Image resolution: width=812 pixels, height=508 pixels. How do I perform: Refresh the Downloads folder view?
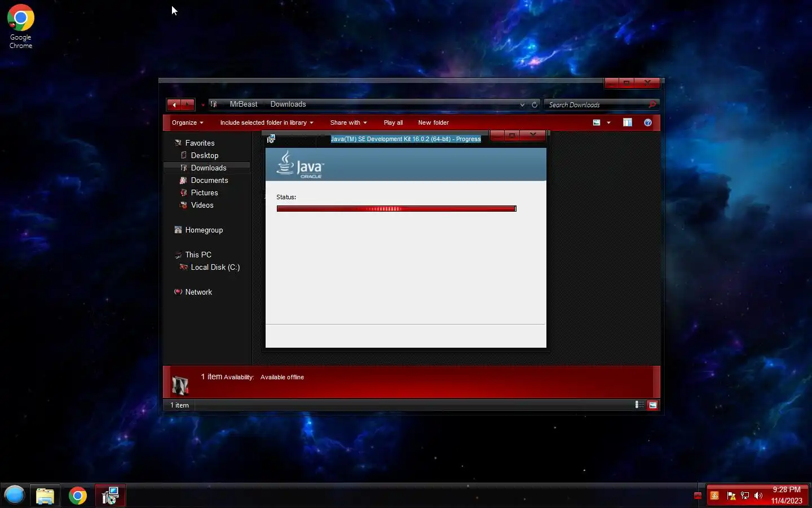click(x=535, y=104)
